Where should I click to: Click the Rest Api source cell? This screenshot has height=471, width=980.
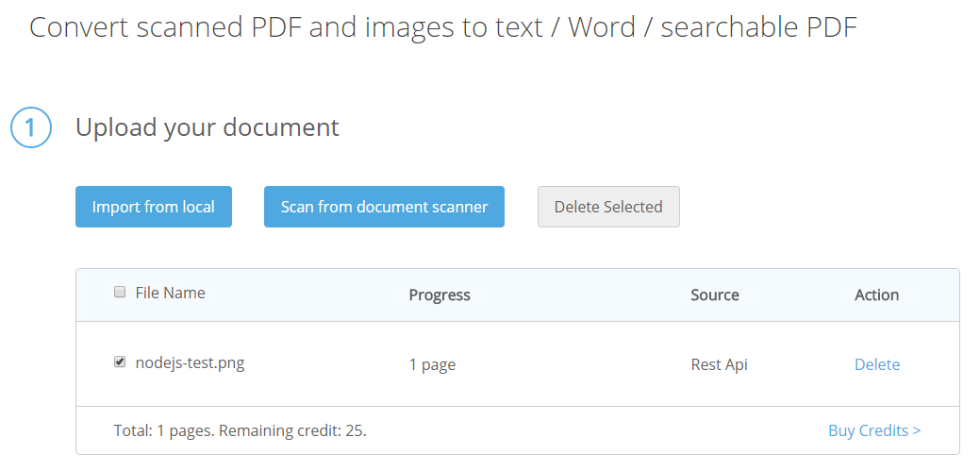719,364
